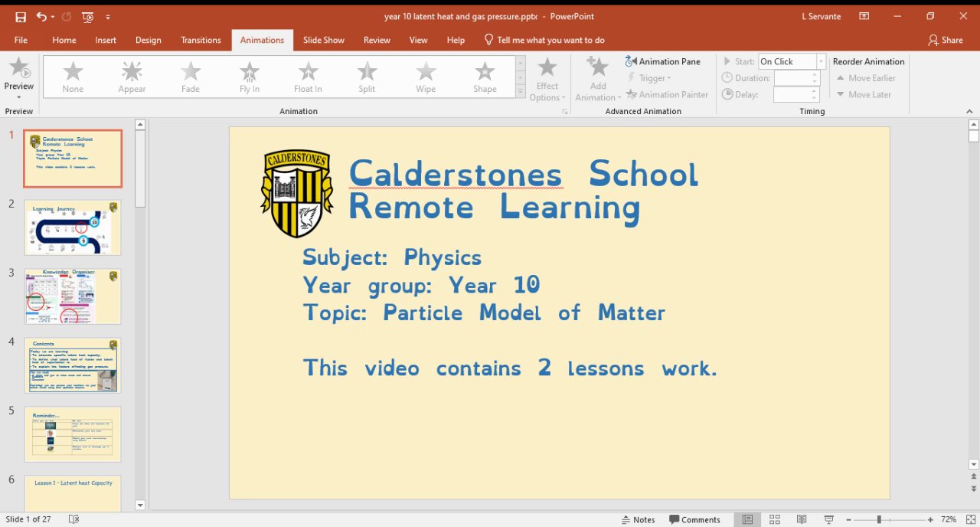
Task: Toggle the Notes pane button
Action: (639, 519)
